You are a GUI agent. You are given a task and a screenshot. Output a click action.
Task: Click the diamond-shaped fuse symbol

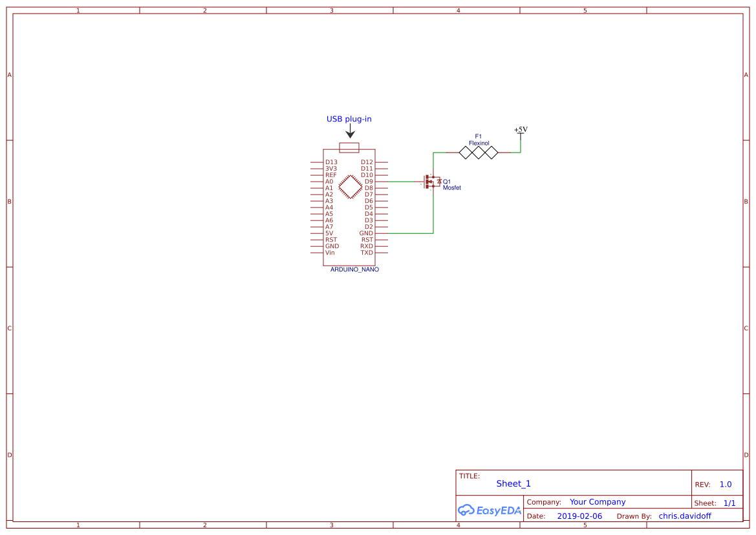point(478,152)
